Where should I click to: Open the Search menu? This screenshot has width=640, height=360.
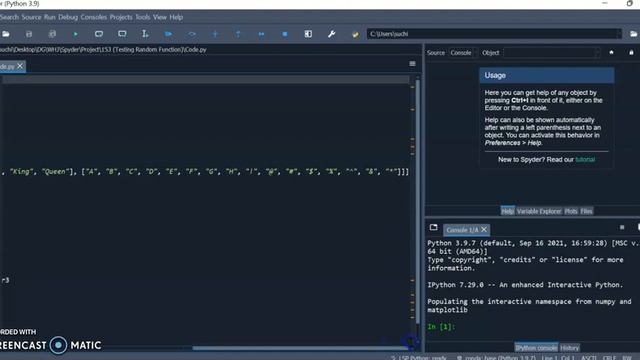coord(9,17)
